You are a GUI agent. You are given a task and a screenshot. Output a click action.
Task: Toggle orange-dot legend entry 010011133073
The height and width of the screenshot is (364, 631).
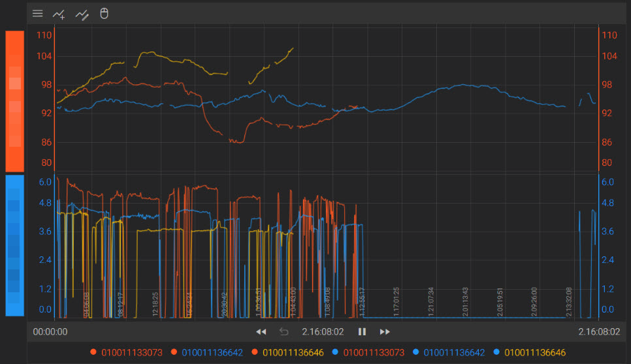click(x=126, y=353)
